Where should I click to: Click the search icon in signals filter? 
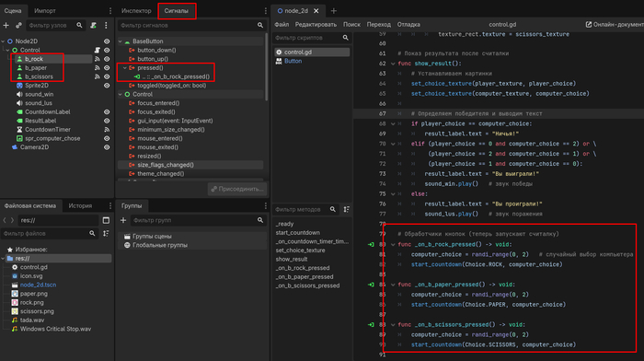coord(260,26)
